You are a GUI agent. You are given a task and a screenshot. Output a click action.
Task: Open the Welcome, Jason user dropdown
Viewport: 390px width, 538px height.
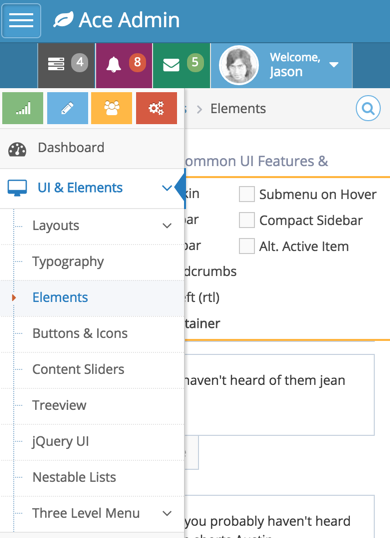pos(282,65)
